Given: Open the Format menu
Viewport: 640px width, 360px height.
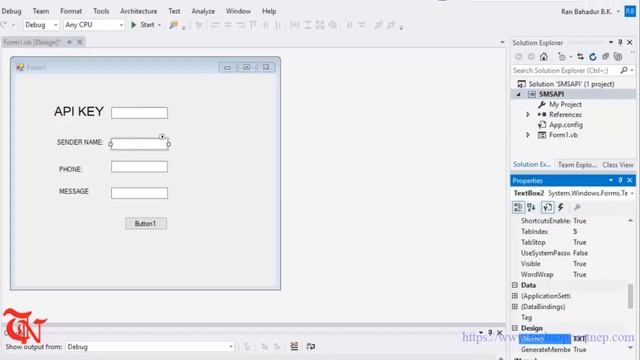Looking at the screenshot, I should [71, 11].
